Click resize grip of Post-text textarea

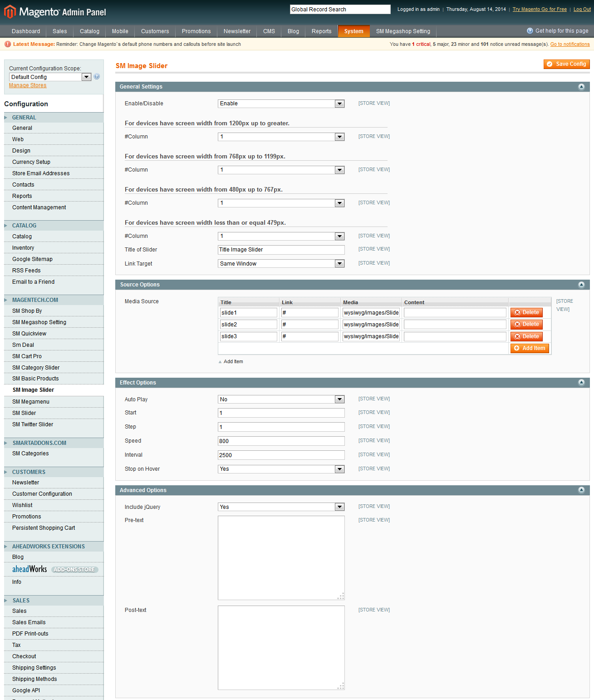(x=341, y=686)
